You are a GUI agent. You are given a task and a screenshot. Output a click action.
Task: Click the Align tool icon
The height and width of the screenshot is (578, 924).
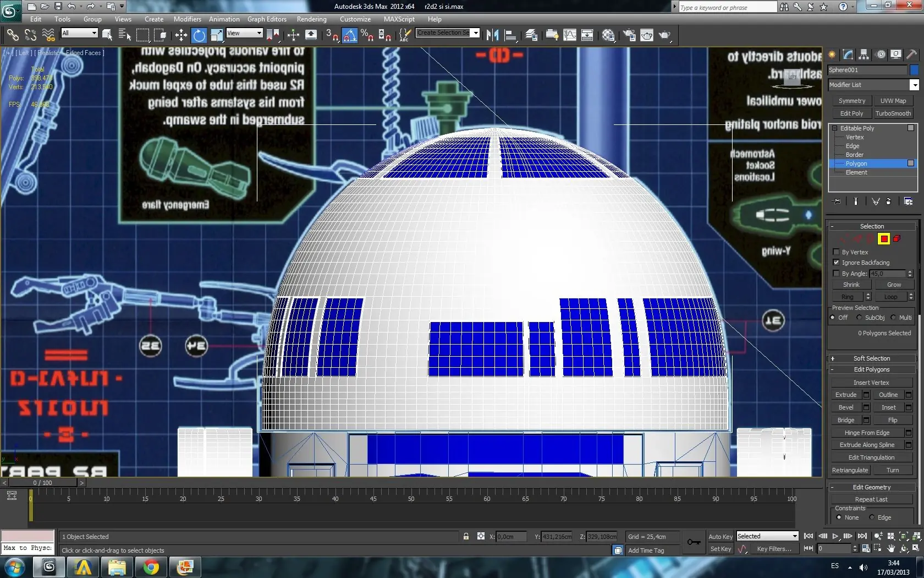coord(510,35)
